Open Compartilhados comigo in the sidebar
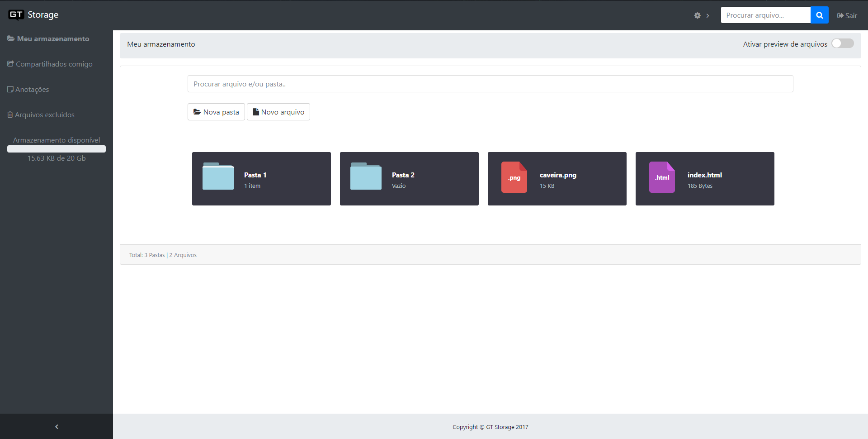The height and width of the screenshot is (439, 868). click(x=50, y=64)
